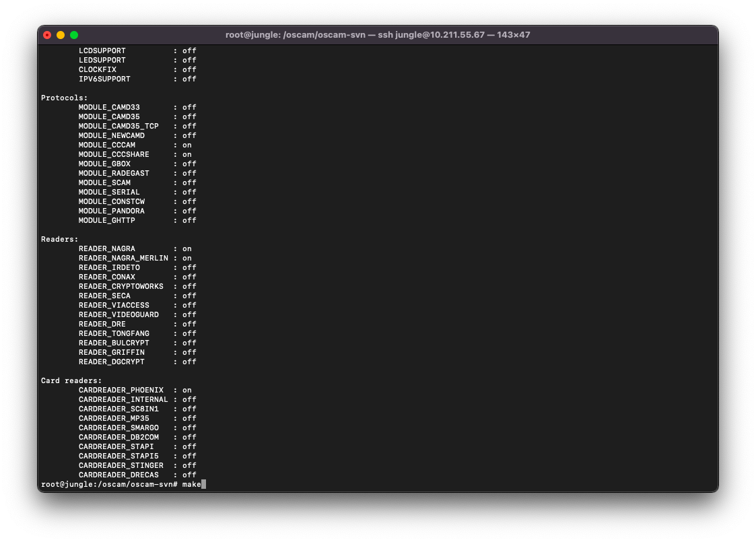Maximize terminal using green button
This screenshot has height=542, width=756.
click(x=74, y=35)
